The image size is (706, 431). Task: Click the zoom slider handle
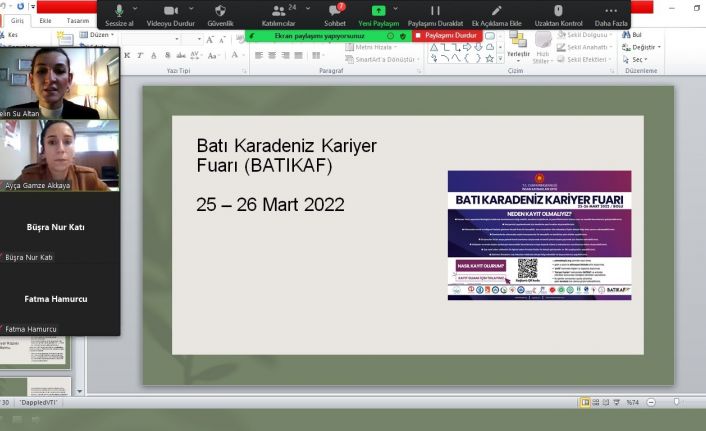677,402
